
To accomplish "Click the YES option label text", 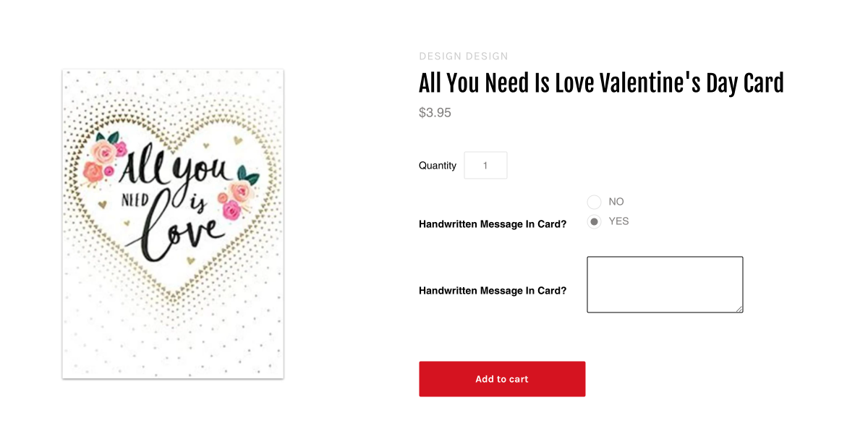I will pos(618,221).
